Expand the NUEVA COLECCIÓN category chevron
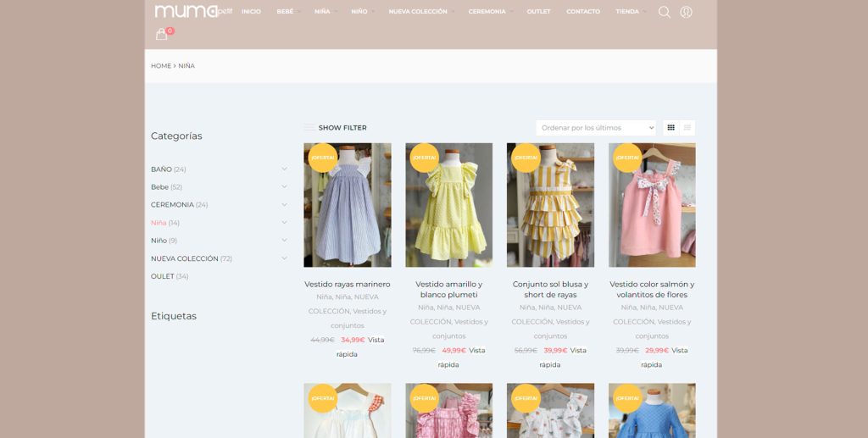Image resolution: width=868 pixels, height=438 pixels. click(284, 258)
